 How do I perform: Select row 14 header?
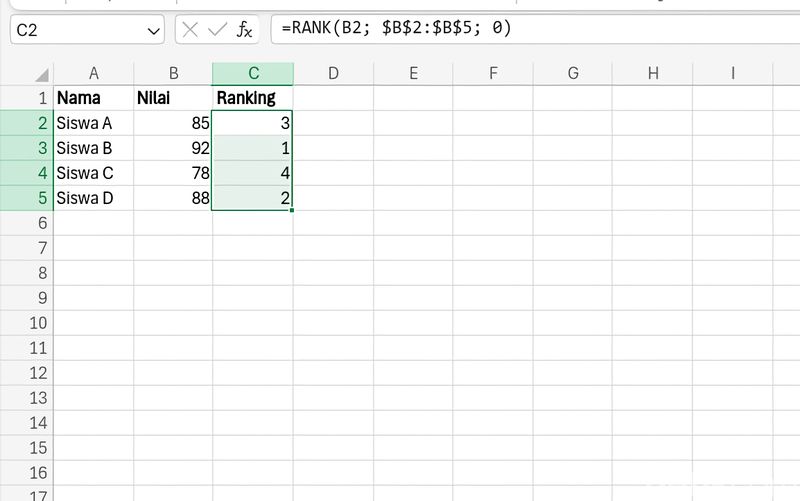pos(27,423)
